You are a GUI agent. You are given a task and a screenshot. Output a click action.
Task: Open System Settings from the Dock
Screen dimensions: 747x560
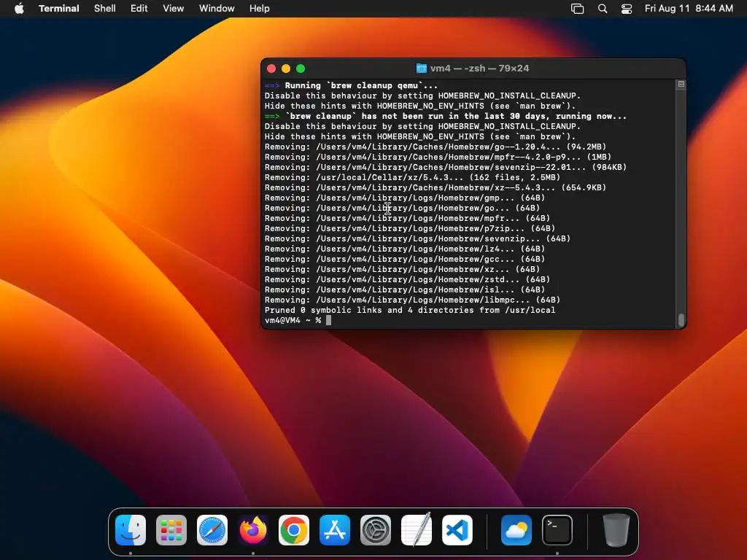click(376, 530)
